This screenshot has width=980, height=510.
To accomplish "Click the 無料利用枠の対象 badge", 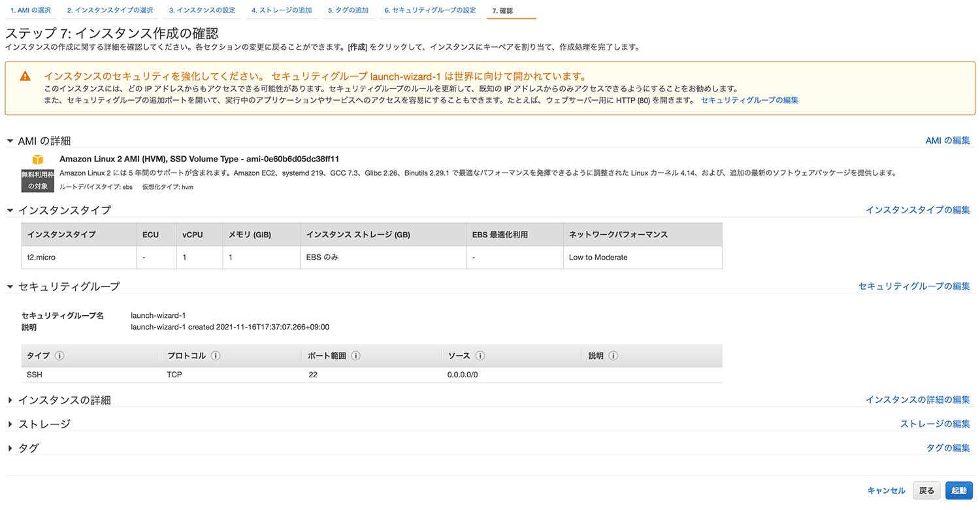I will pos(38,180).
